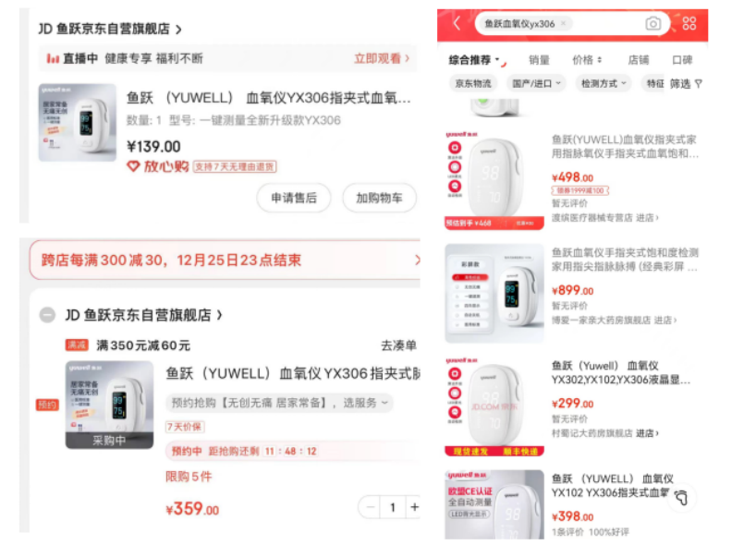Toggle store selection circle for 鱼跃京东自营旗舰店
Screen dimensions: 756x545
click(x=47, y=315)
